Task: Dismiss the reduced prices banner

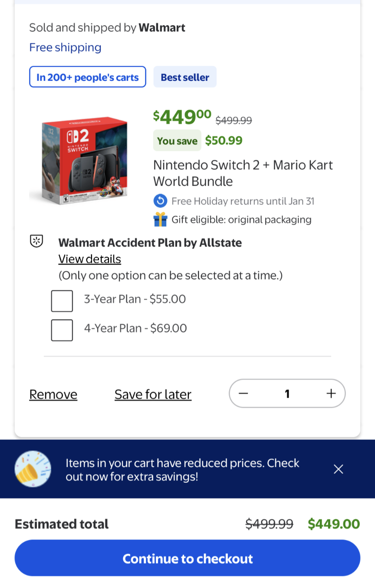Action: pyautogui.click(x=339, y=469)
